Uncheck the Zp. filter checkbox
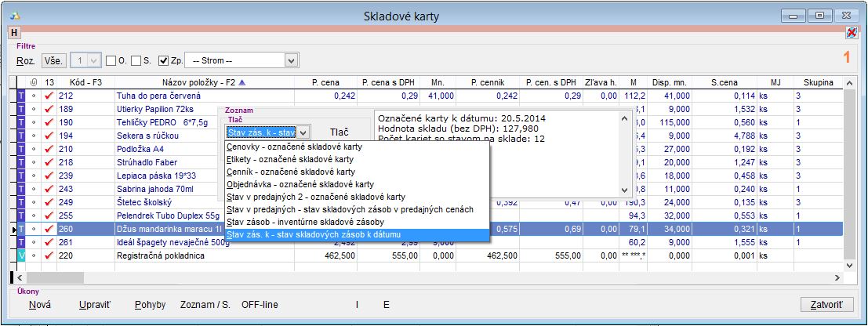Screen dimensions: 868x326 163,60
